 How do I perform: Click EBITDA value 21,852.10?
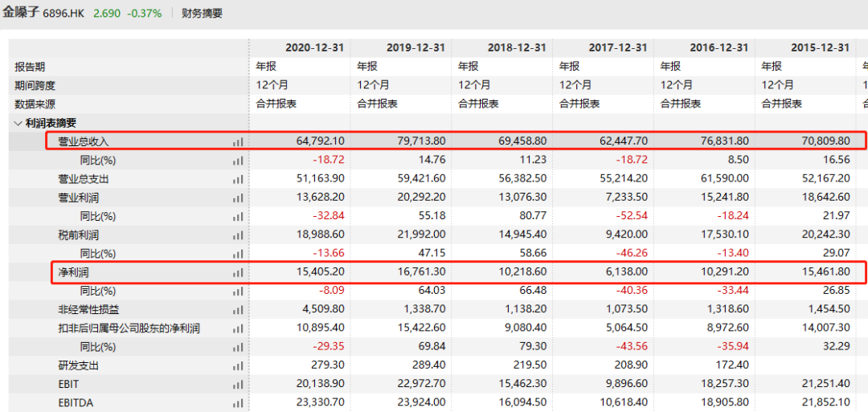click(x=825, y=403)
